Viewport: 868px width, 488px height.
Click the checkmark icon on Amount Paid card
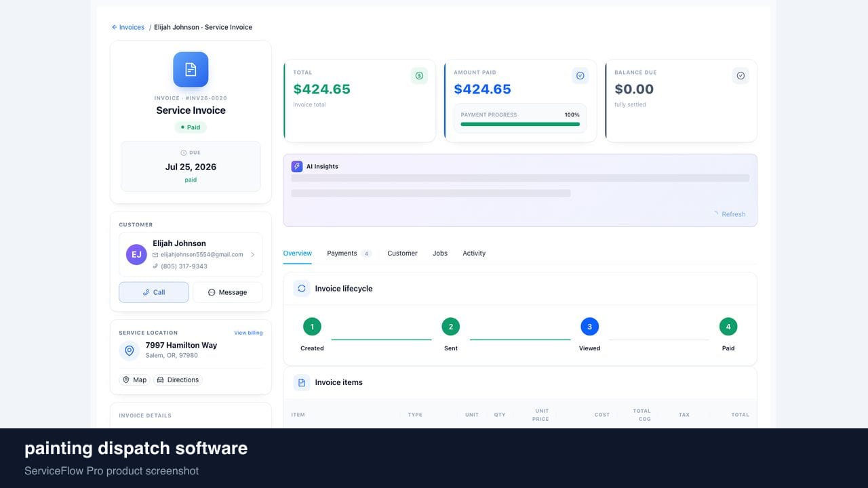(x=580, y=76)
